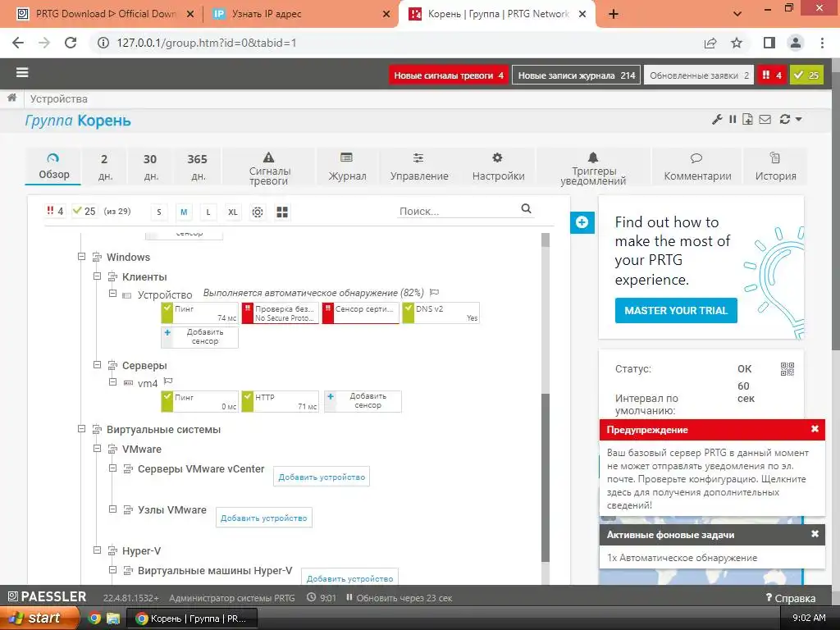Click Новые сигналы тревоги 4 button

pyautogui.click(x=449, y=75)
